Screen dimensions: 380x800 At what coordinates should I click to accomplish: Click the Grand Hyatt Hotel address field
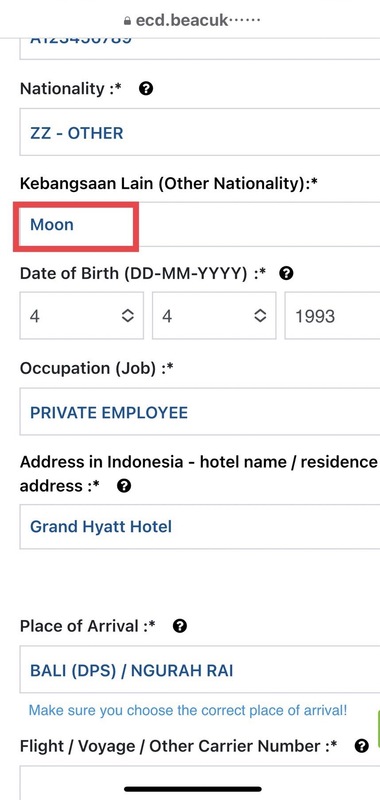pyautogui.click(x=200, y=526)
